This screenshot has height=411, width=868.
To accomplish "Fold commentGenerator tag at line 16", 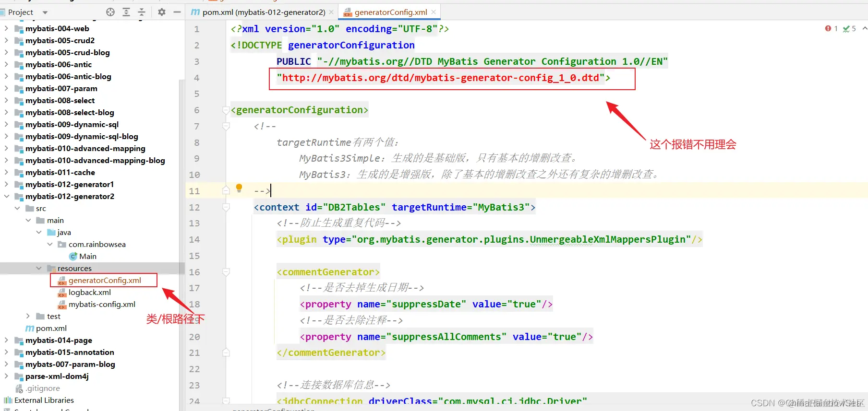I will (226, 272).
